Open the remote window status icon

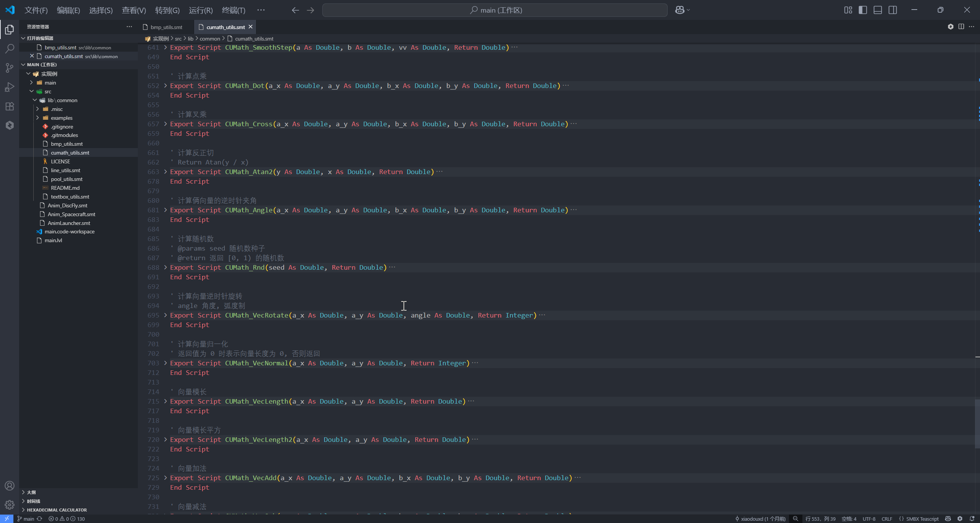coord(7,519)
